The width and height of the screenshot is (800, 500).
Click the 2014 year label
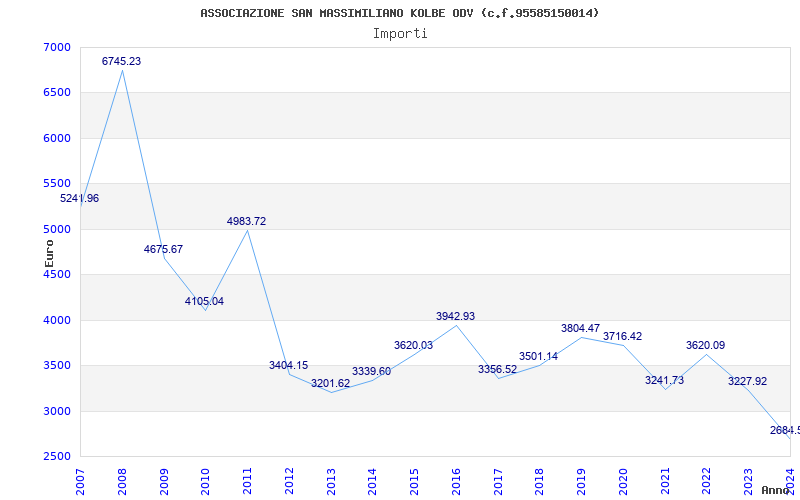tap(372, 482)
